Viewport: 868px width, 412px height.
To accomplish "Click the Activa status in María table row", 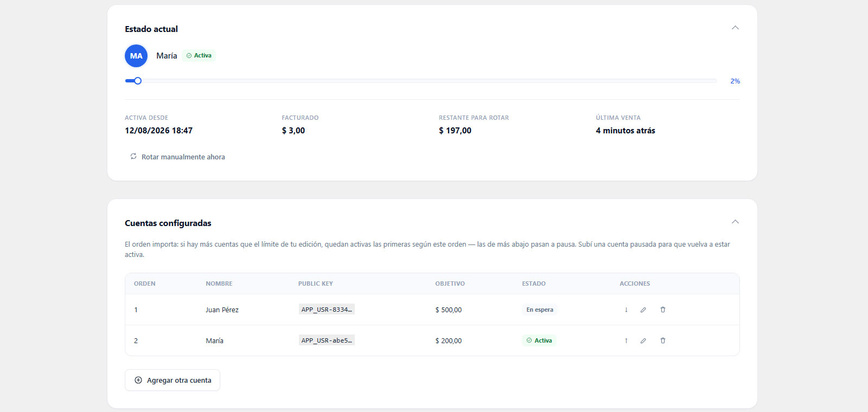I will click(539, 340).
